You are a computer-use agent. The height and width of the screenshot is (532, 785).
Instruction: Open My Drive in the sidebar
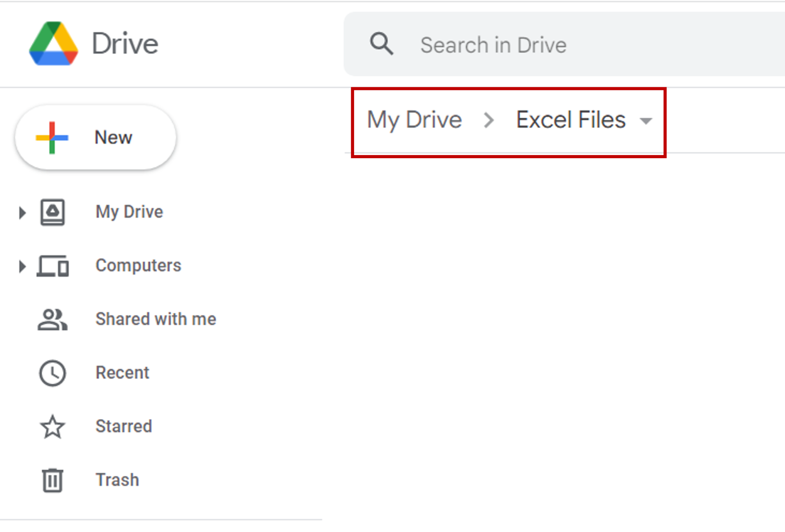click(129, 212)
